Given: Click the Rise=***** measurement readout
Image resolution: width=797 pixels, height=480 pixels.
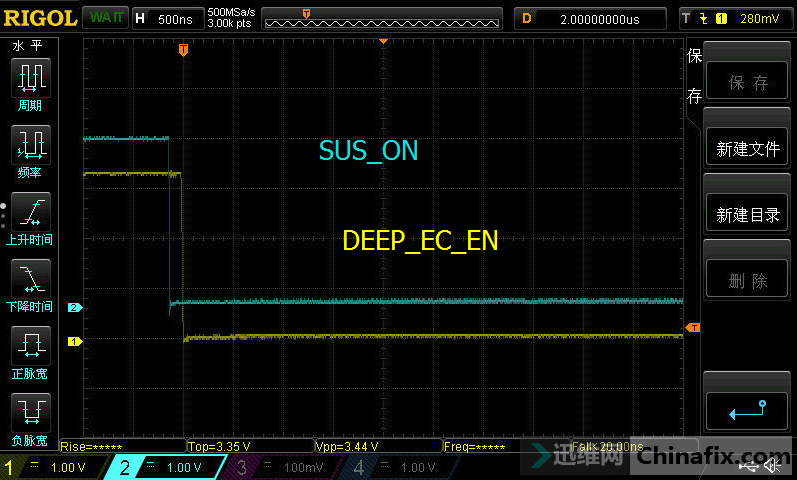Looking at the screenshot, I should coord(91,447).
